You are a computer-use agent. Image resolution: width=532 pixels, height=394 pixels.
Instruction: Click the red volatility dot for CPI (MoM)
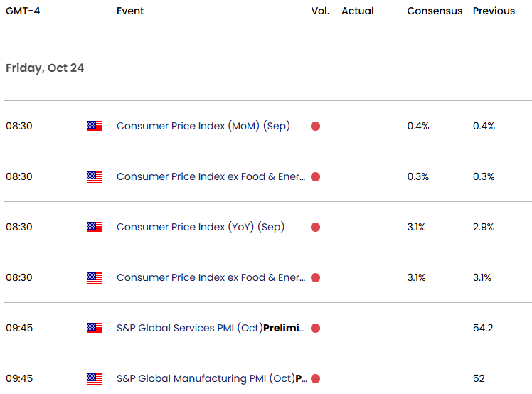pyautogui.click(x=315, y=126)
